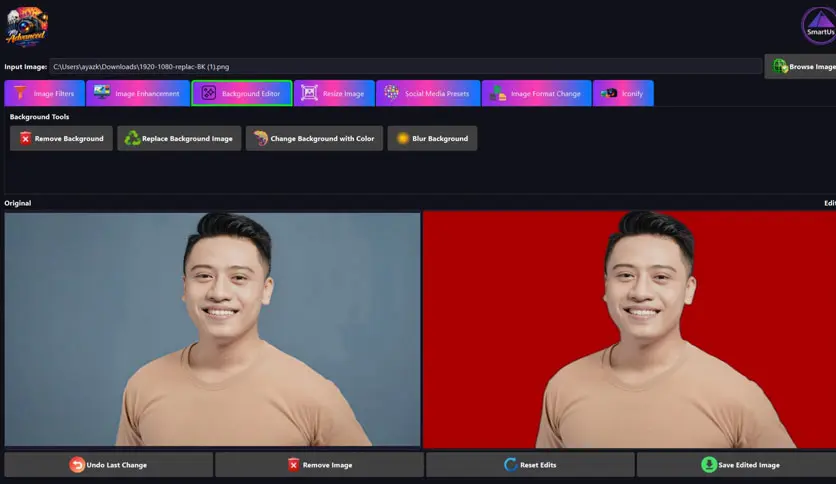Screen dimensions: 836x484
Task: Click the Background Editor tab icon
Action: pos(208,93)
